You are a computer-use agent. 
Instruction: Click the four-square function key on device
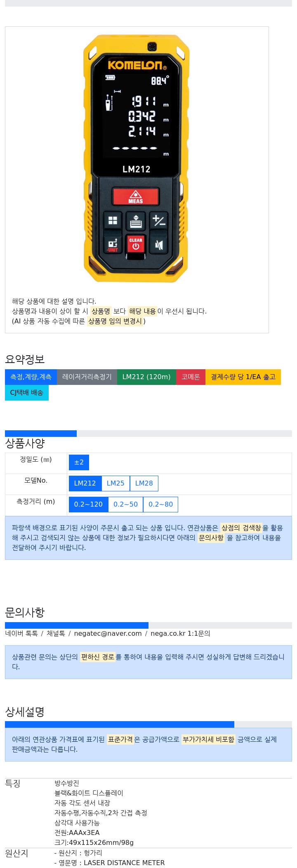113,220
